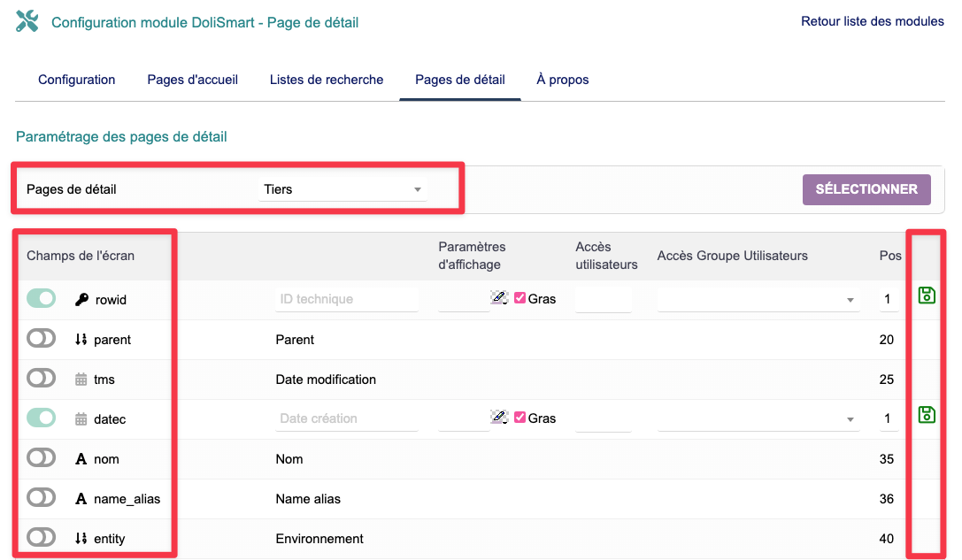Click the text type icon beside nom
This screenshot has width=962, height=560.
click(x=81, y=459)
